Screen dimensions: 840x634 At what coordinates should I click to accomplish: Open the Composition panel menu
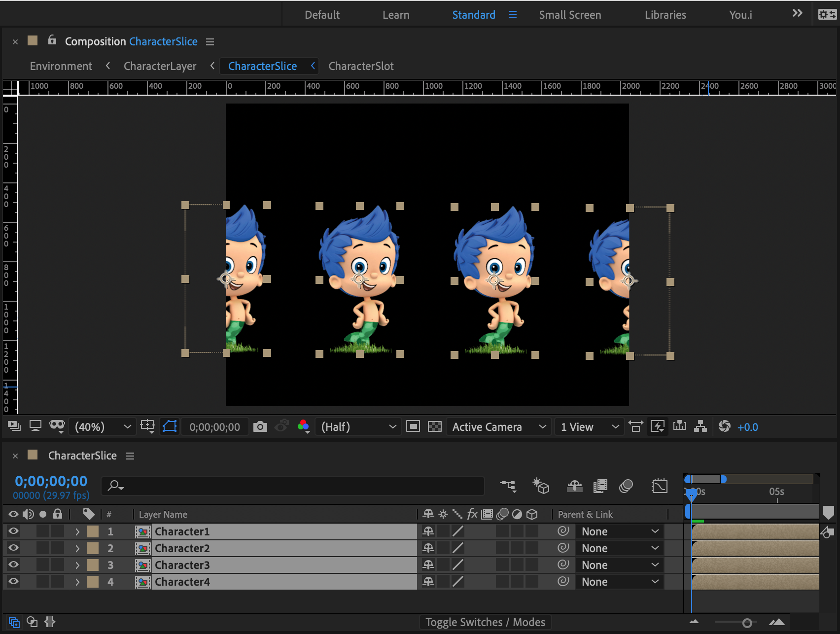point(210,42)
